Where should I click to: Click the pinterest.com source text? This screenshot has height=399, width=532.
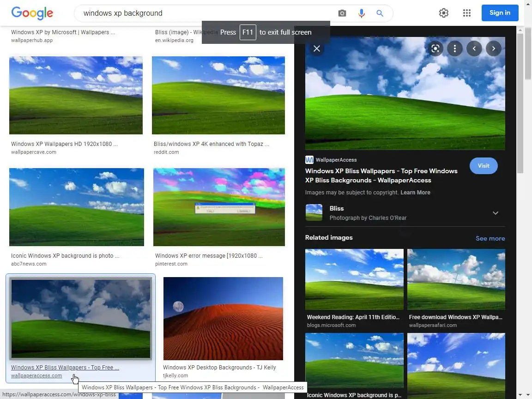tap(171, 264)
